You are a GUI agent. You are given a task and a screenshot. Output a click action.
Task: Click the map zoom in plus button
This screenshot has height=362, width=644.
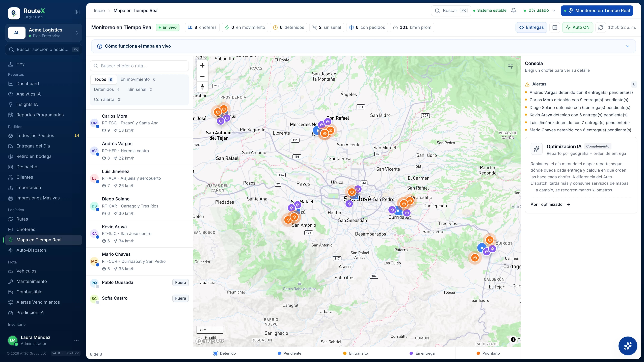click(x=202, y=66)
